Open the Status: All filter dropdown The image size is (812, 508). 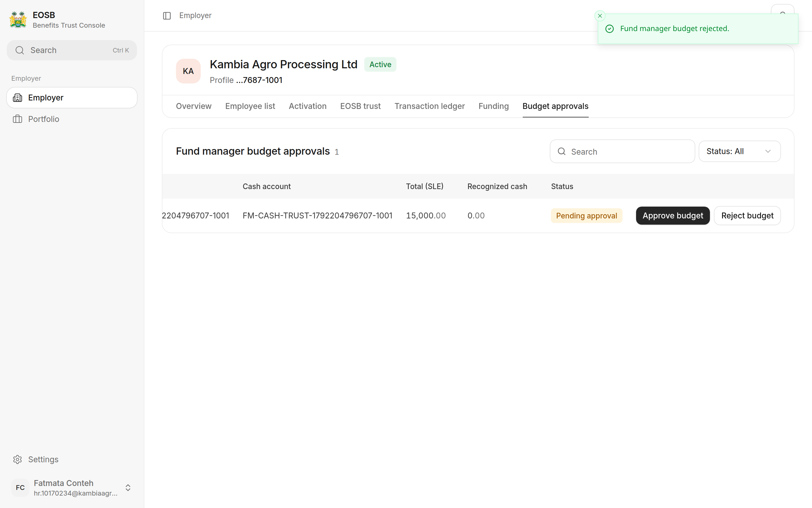coord(740,152)
